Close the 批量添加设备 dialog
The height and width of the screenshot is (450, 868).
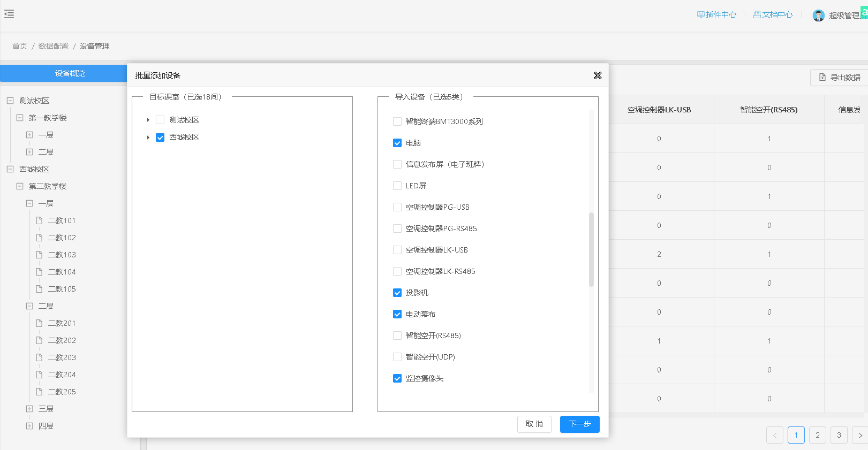click(x=598, y=75)
